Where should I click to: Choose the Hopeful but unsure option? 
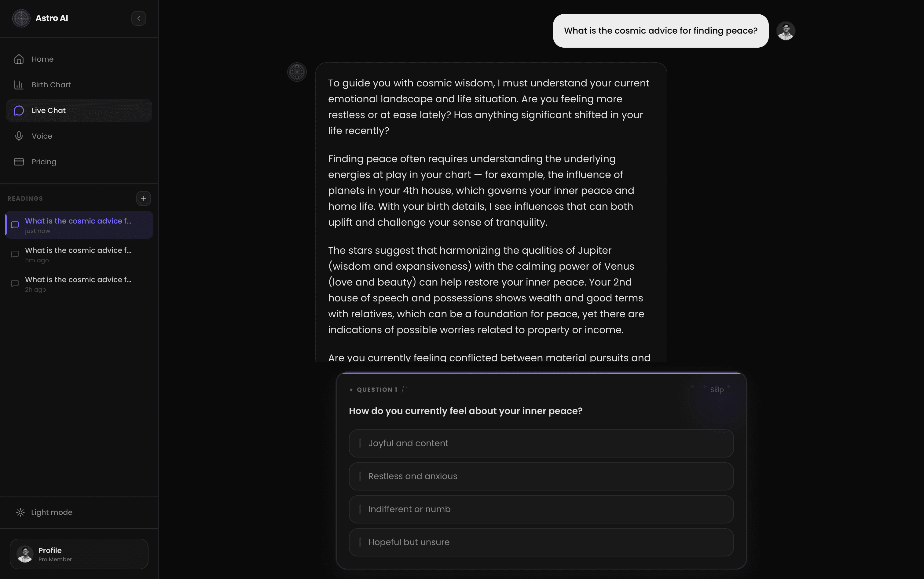click(541, 542)
